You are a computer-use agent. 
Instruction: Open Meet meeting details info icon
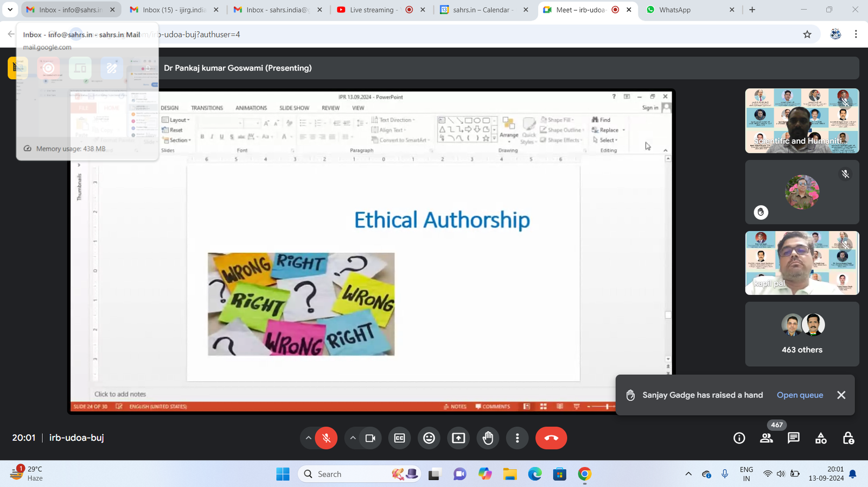(x=739, y=438)
